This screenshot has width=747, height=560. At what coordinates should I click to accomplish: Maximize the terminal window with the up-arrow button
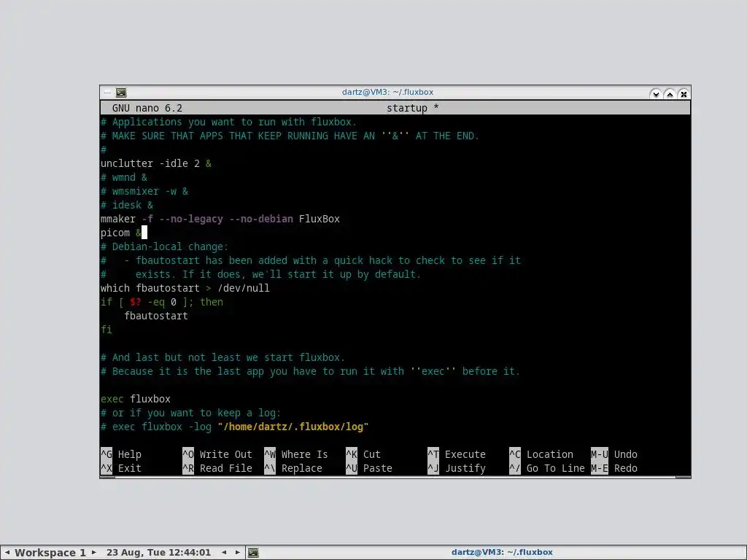[670, 94]
